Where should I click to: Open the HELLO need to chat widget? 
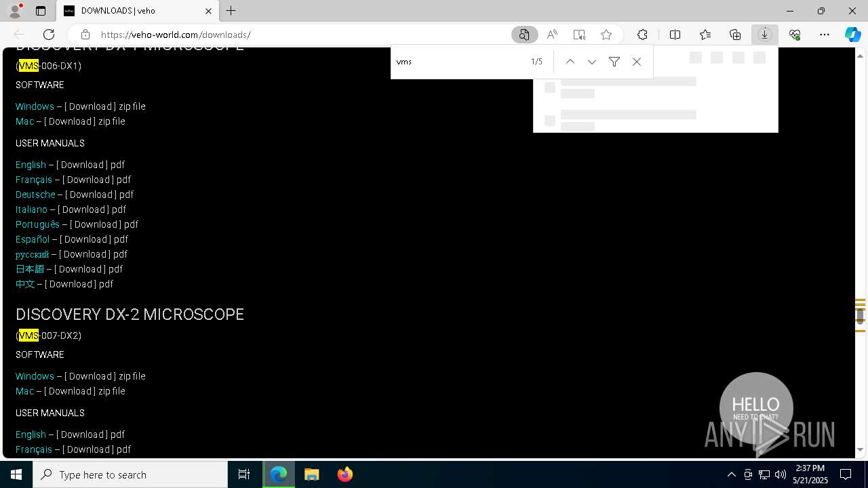tap(755, 409)
